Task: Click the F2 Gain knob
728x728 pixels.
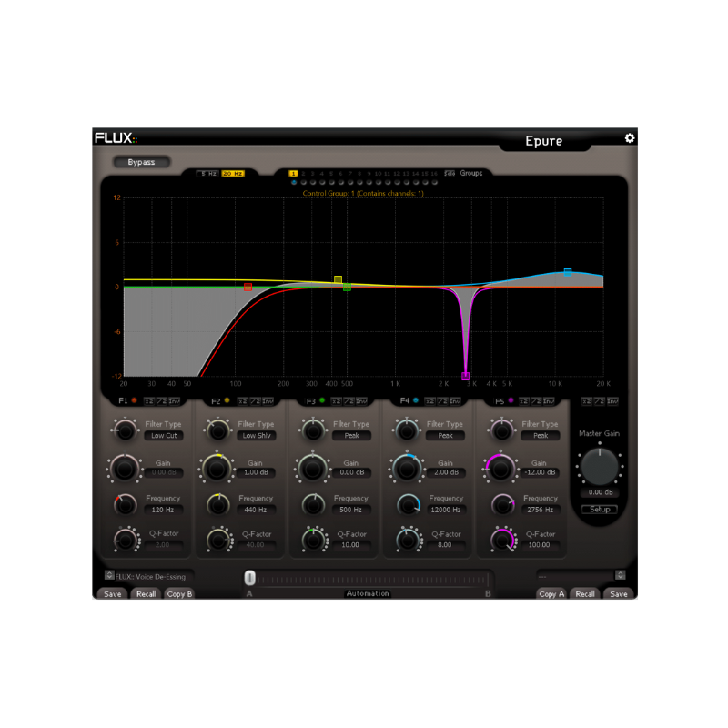Action: (217, 469)
